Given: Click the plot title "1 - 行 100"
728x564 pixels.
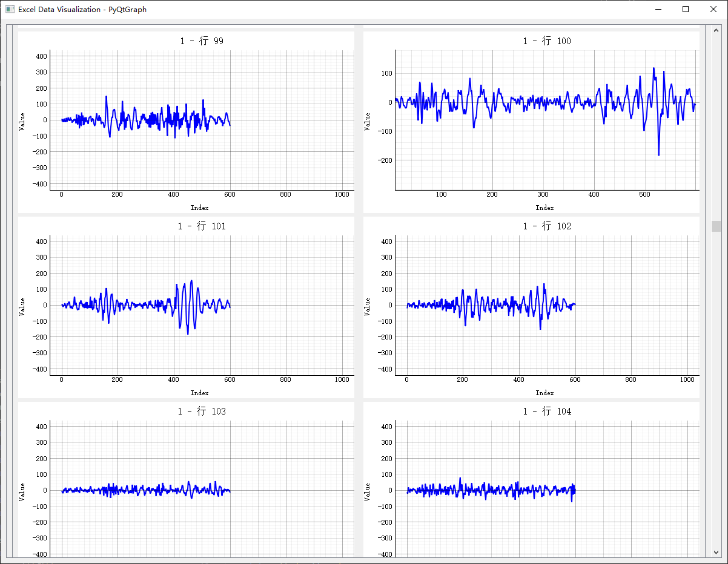Looking at the screenshot, I should click(547, 41).
